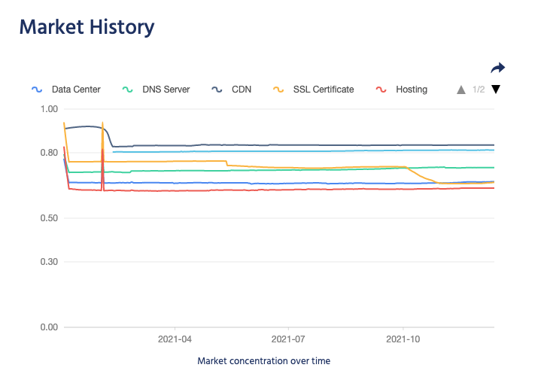Screen dimensions: 547x392
Task: Toggle the SSL Certificate series text label
Action: click(323, 90)
